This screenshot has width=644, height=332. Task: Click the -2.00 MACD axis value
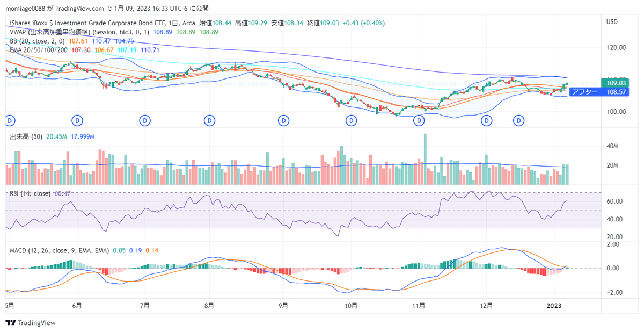(x=613, y=293)
